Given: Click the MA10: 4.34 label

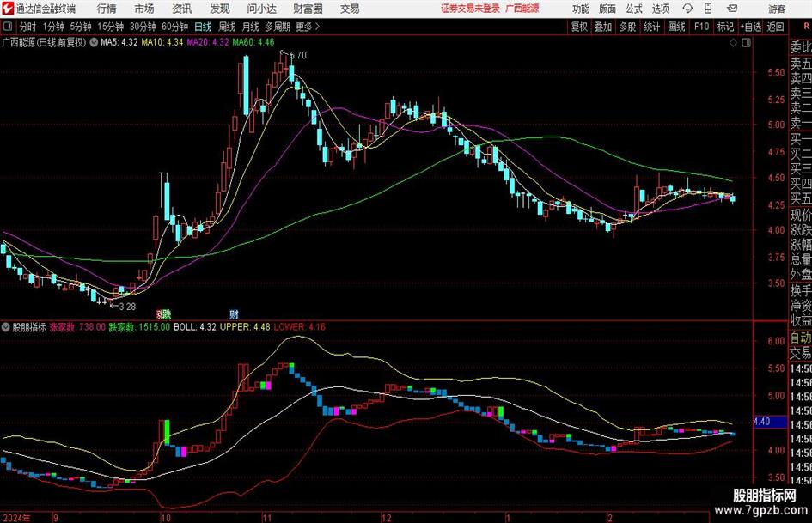Looking at the screenshot, I should [x=162, y=42].
